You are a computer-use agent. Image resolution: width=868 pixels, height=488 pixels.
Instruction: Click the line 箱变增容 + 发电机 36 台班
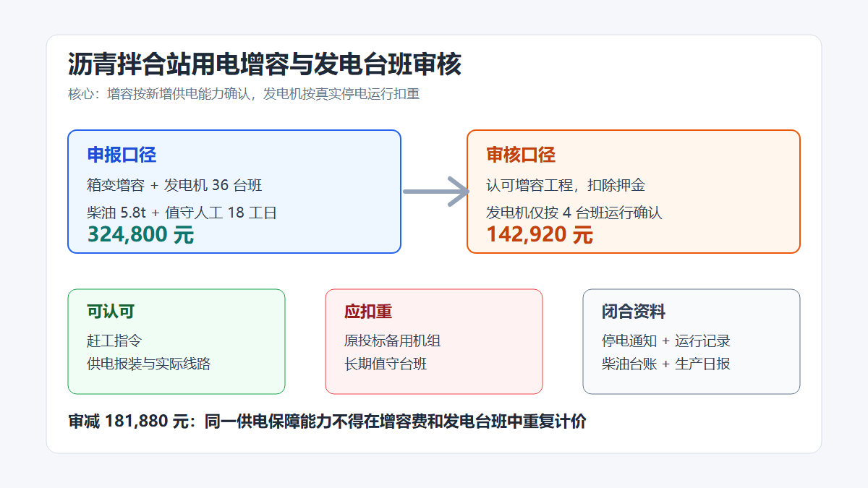point(174,186)
